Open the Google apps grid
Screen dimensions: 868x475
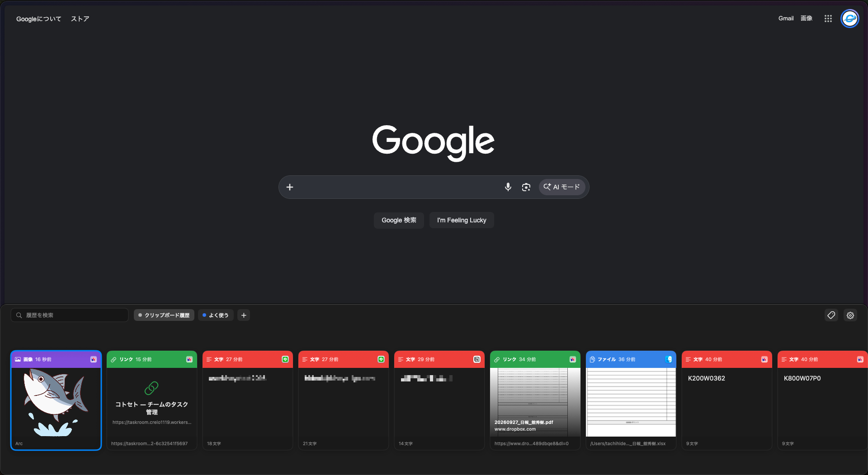828,19
